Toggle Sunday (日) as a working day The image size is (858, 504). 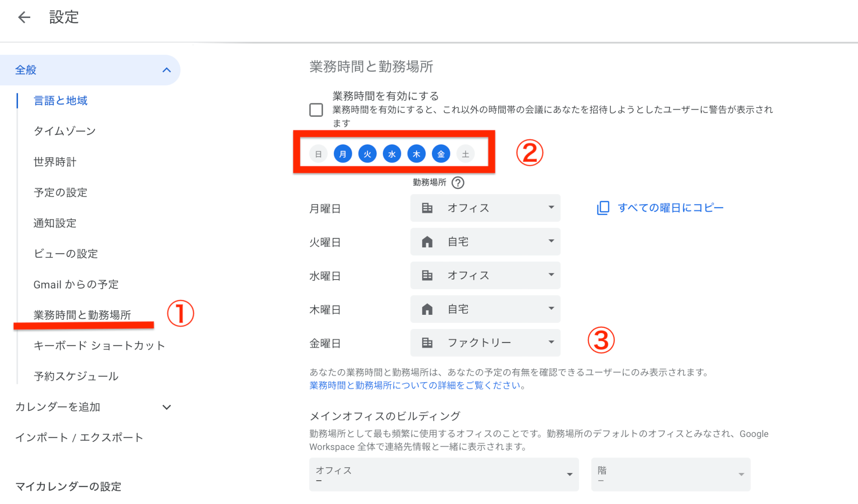click(x=318, y=153)
